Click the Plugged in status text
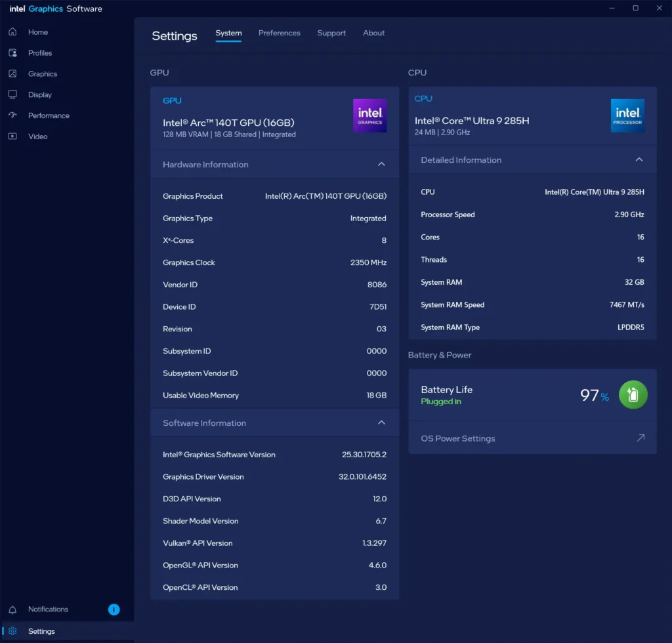672x643 pixels. [440, 402]
